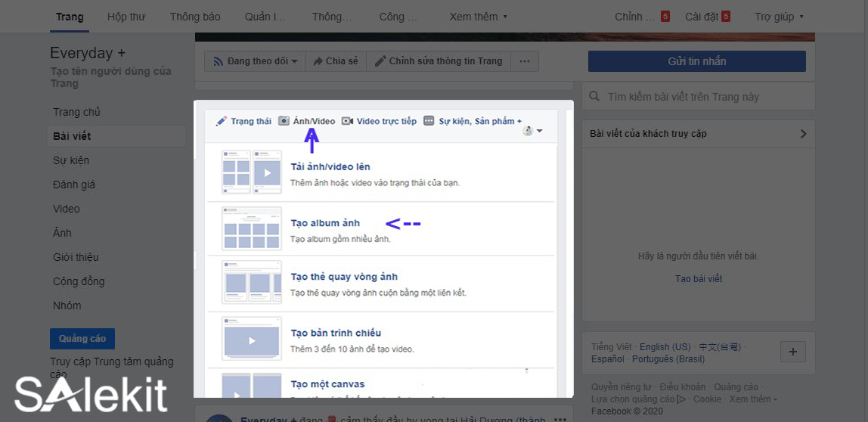
Task: Click the Ảnh/Video camera icon
Action: [x=284, y=121]
